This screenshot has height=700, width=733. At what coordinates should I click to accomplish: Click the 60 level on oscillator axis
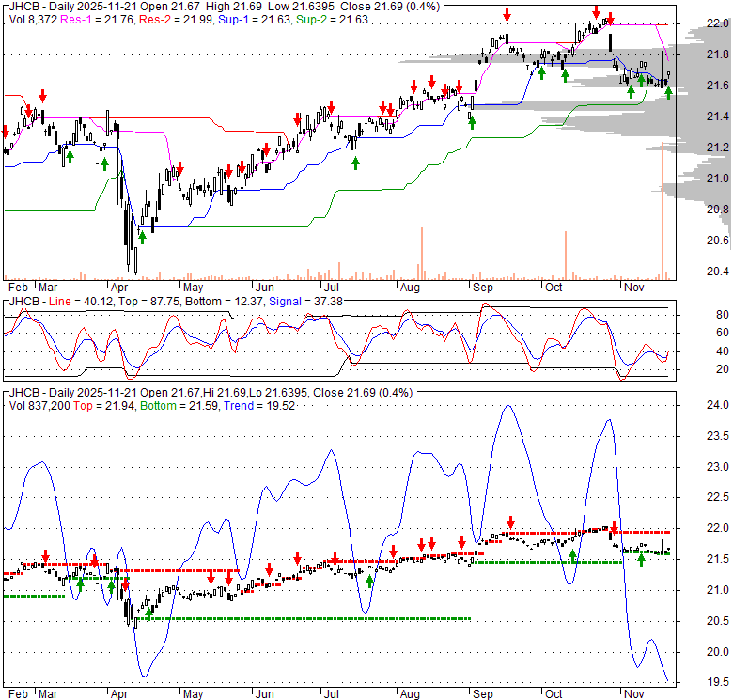(723, 333)
